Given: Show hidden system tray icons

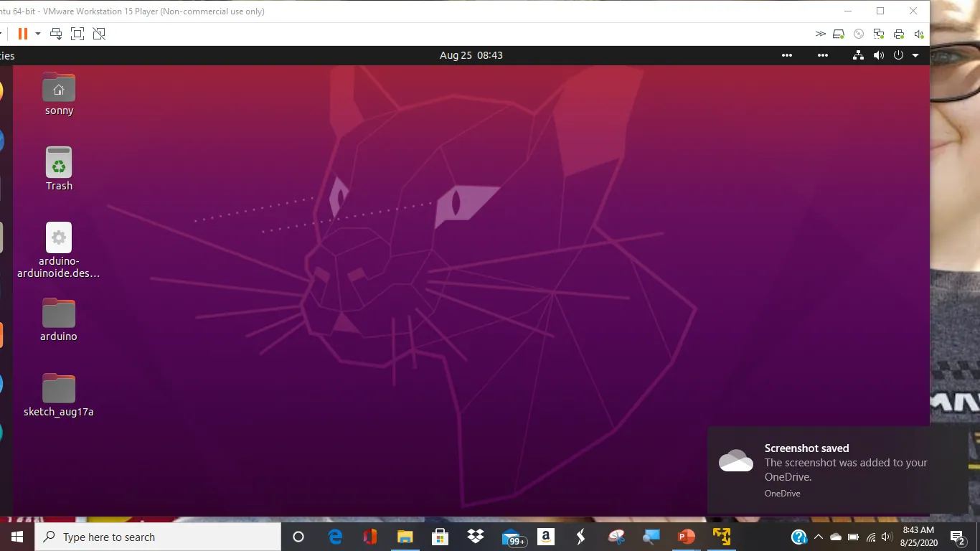Looking at the screenshot, I should [819, 537].
